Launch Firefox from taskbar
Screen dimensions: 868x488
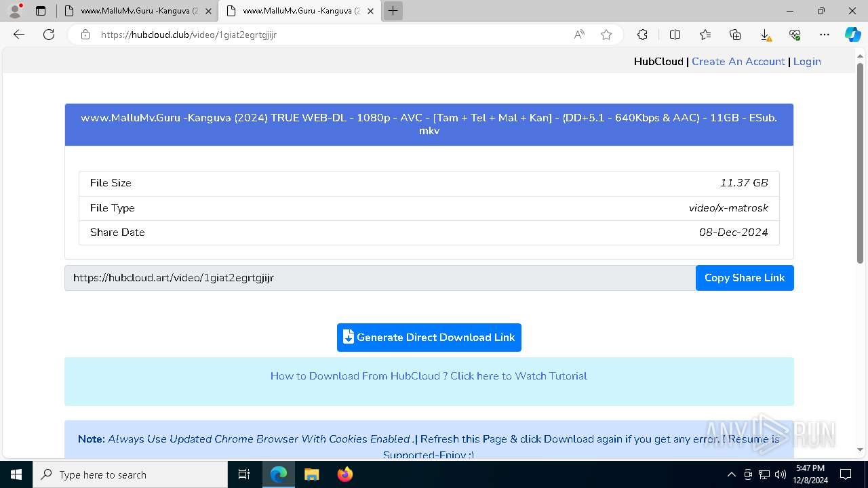(345, 474)
